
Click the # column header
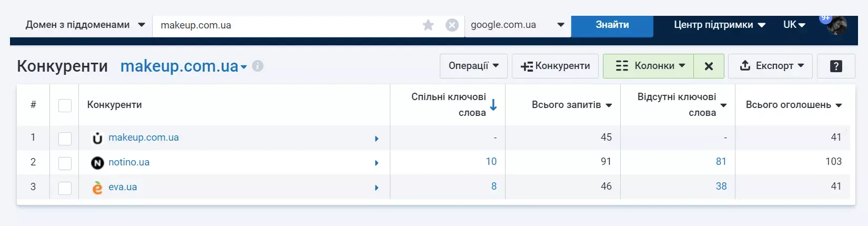(33, 105)
